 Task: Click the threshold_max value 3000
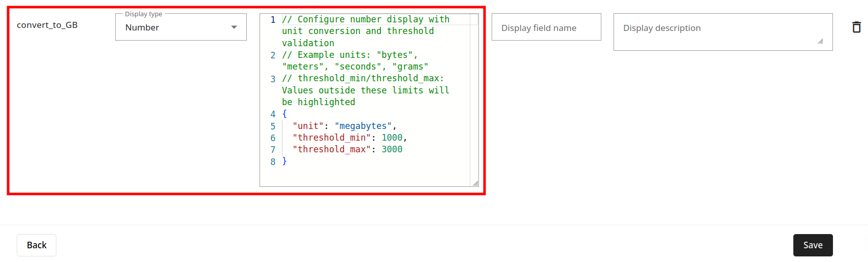pos(392,149)
